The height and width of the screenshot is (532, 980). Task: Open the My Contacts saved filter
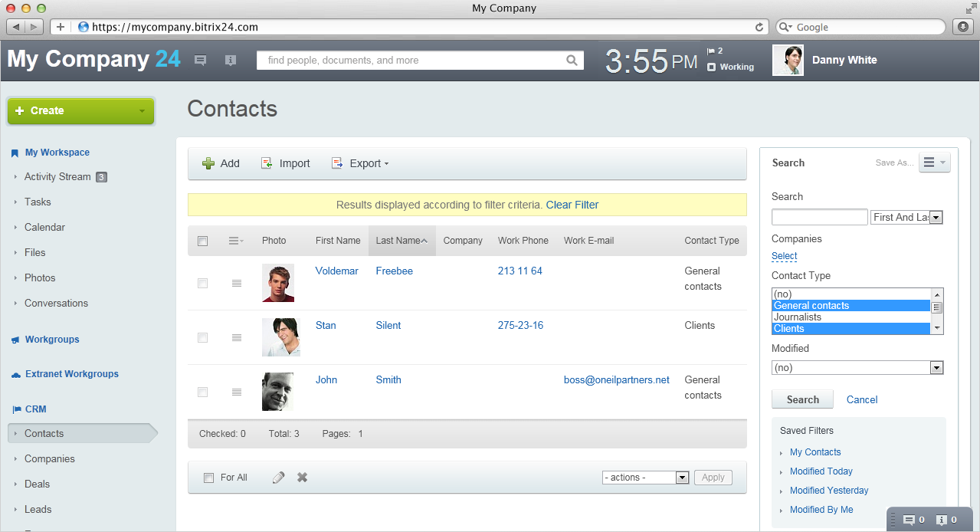pyautogui.click(x=815, y=452)
